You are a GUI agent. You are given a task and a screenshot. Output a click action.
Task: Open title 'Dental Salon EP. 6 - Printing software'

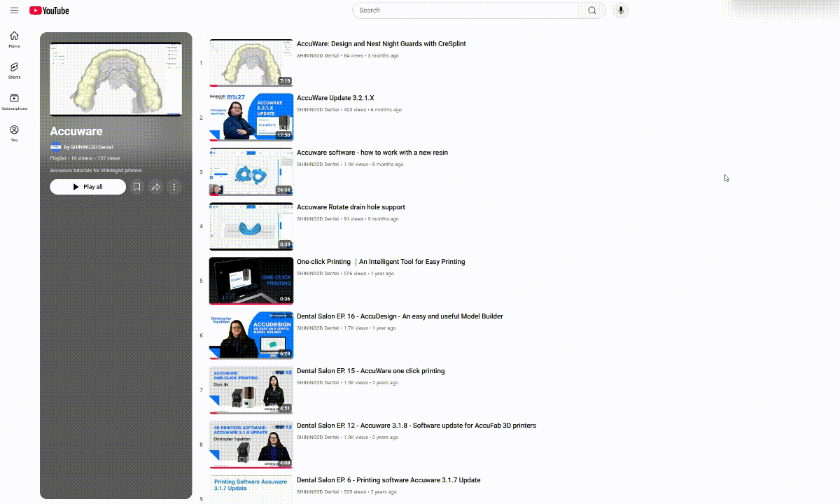tap(388, 480)
